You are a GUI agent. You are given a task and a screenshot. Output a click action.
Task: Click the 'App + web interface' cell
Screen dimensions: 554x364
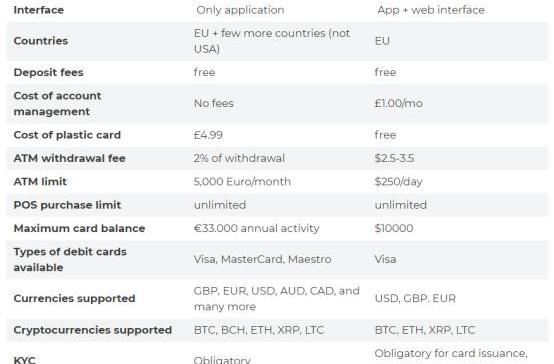point(431,10)
